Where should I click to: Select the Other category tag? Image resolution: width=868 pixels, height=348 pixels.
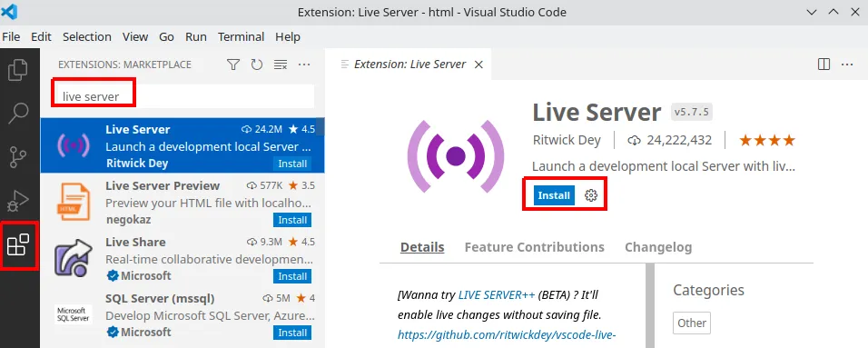pyautogui.click(x=692, y=323)
